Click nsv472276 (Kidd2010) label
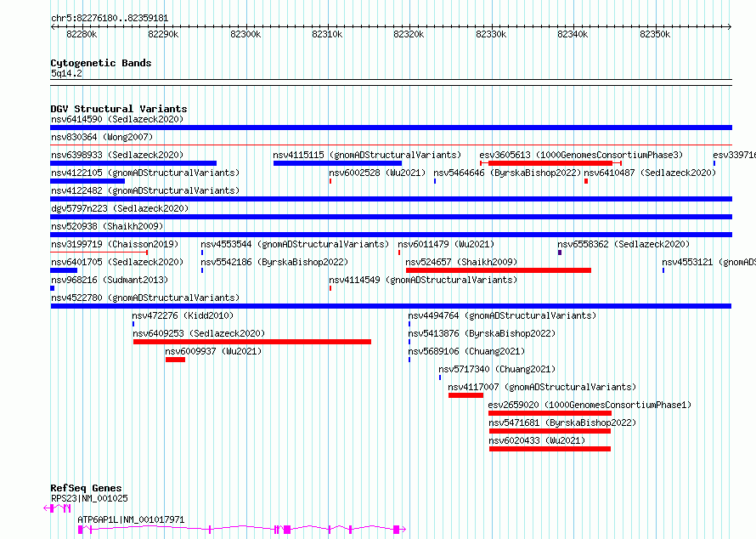The width and height of the screenshot is (756, 539). tap(183, 315)
